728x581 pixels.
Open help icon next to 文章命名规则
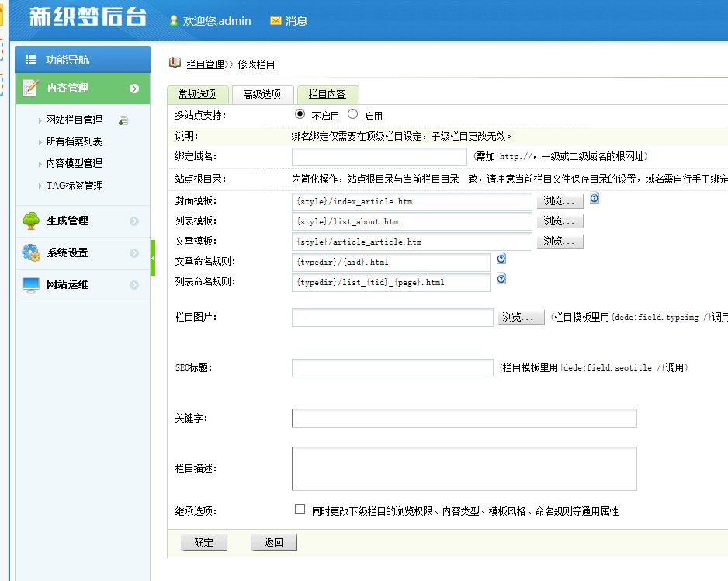(501, 259)
